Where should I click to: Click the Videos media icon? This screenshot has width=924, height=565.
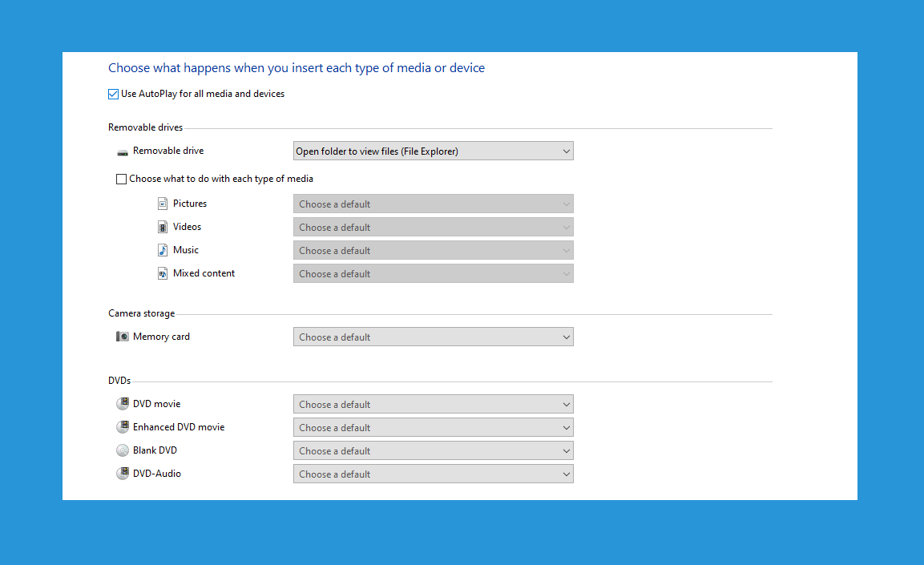[163, 227]
